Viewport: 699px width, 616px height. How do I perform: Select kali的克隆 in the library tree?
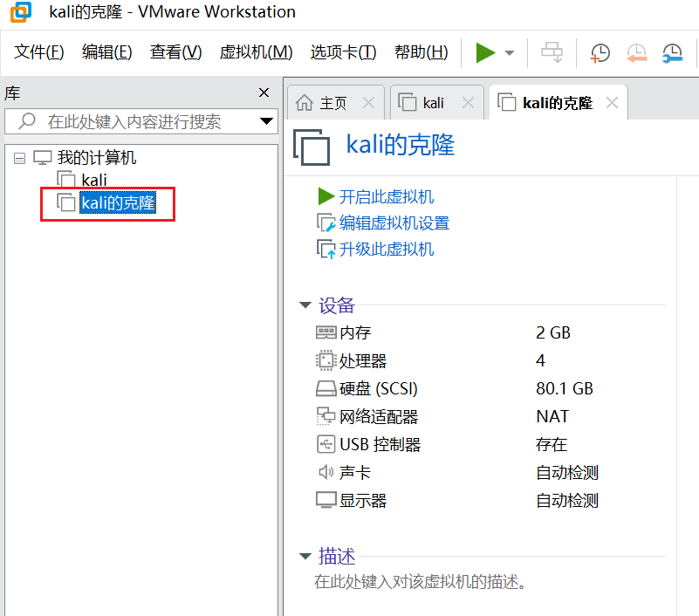coord(118,202)
